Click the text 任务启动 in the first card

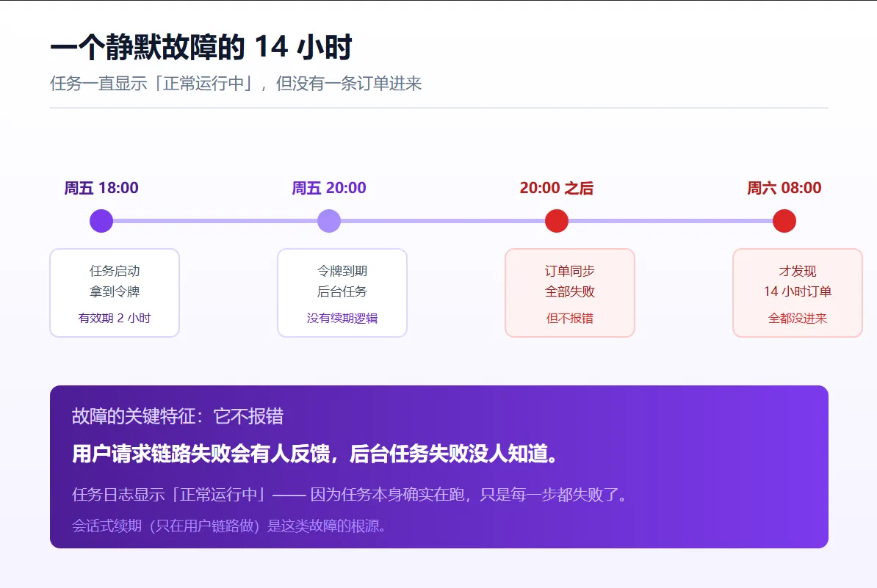point(115,271)
